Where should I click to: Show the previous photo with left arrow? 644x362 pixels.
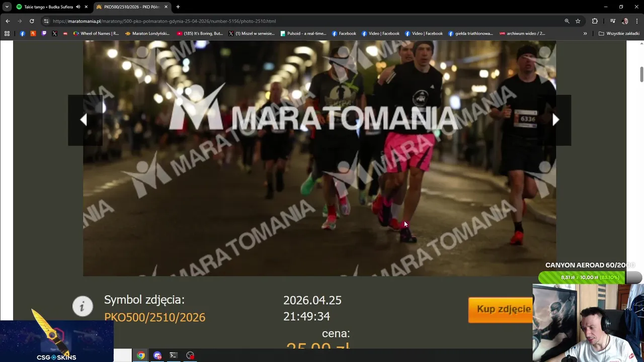pyautogui.click(x=85, y=120)
